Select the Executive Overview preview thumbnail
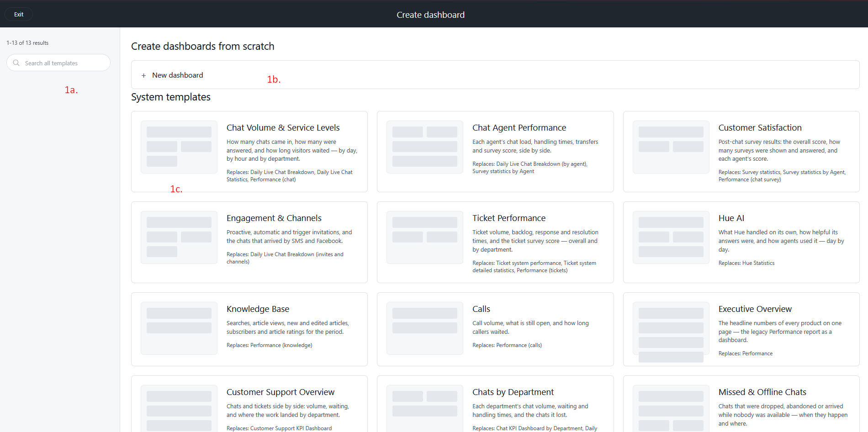This screenshot has width=868, height=432. point(671,328)
